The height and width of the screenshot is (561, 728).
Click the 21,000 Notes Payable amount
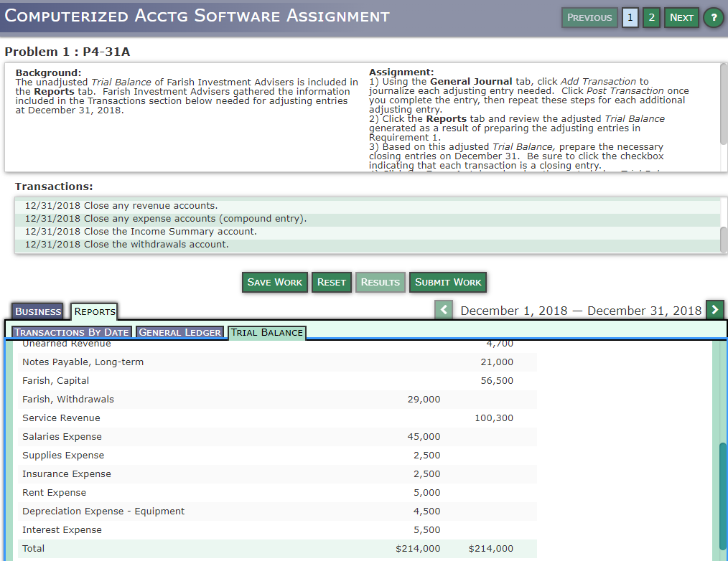tap(498, 362)
